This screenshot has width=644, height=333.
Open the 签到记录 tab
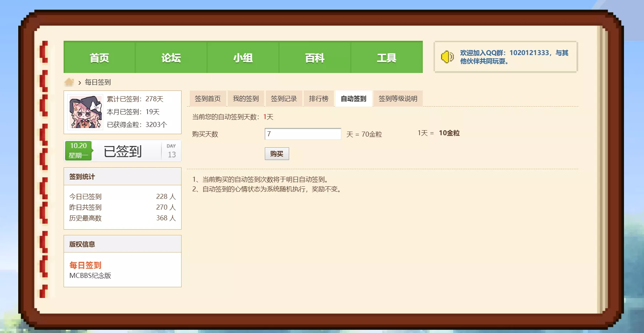pos(284,99)
